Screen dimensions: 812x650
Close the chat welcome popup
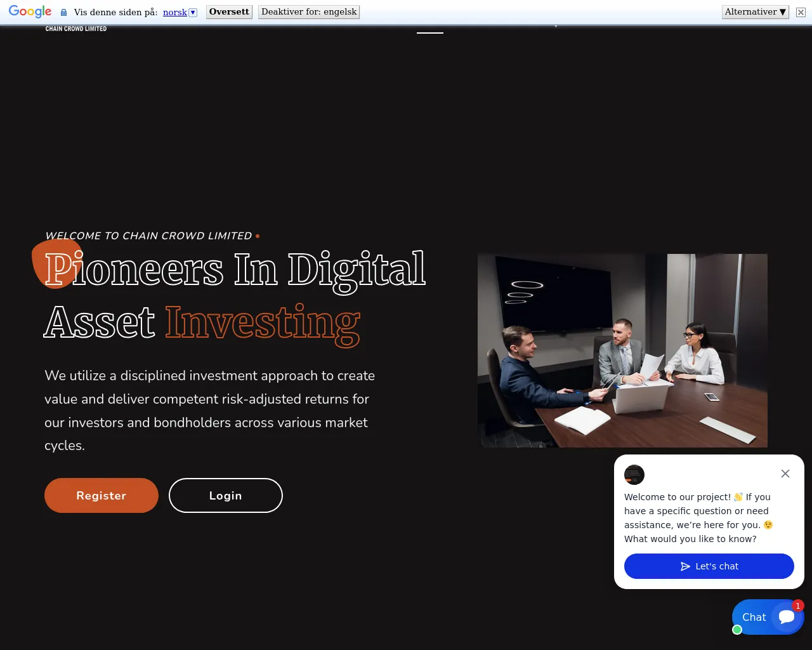tap(785, 474)
